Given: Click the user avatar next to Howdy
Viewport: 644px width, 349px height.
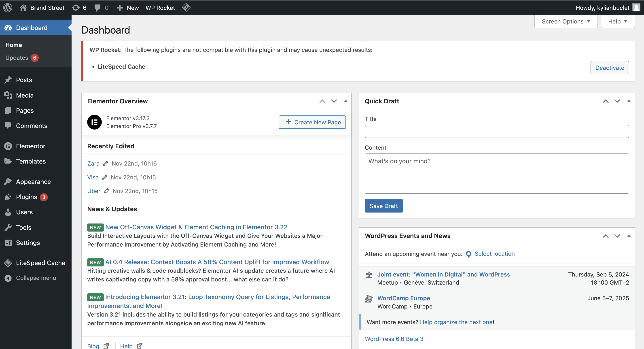Looking at the screenshot, I should tap(636, 8).
